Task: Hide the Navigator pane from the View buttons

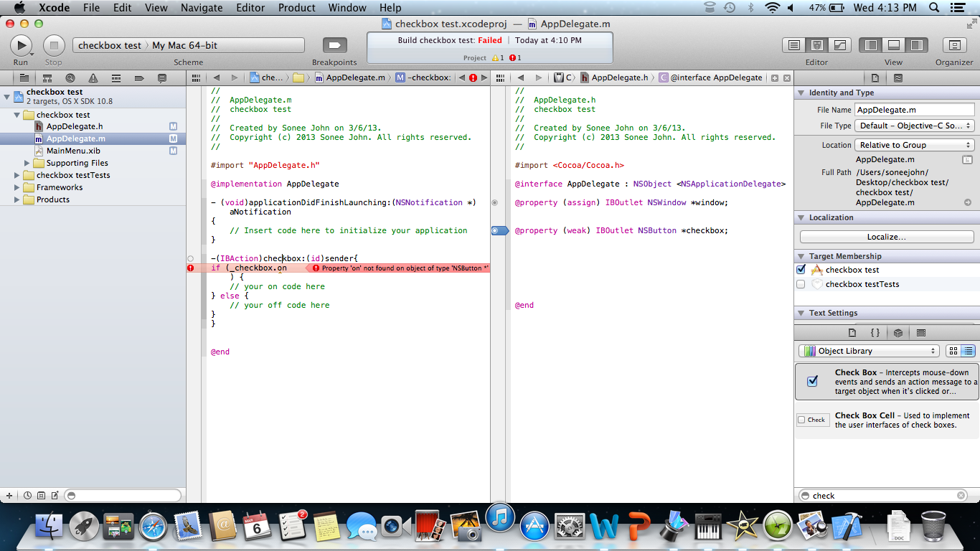Action: point(871,45)
